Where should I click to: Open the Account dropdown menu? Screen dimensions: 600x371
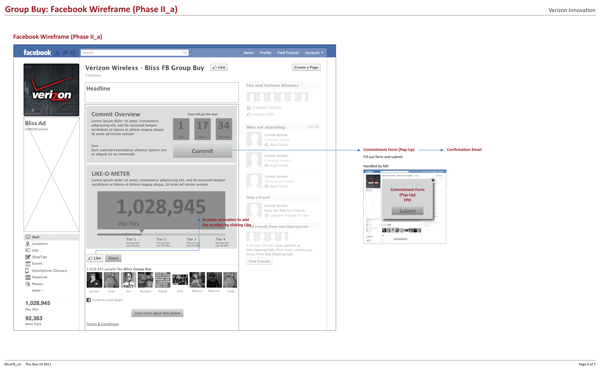pos(314,53)
